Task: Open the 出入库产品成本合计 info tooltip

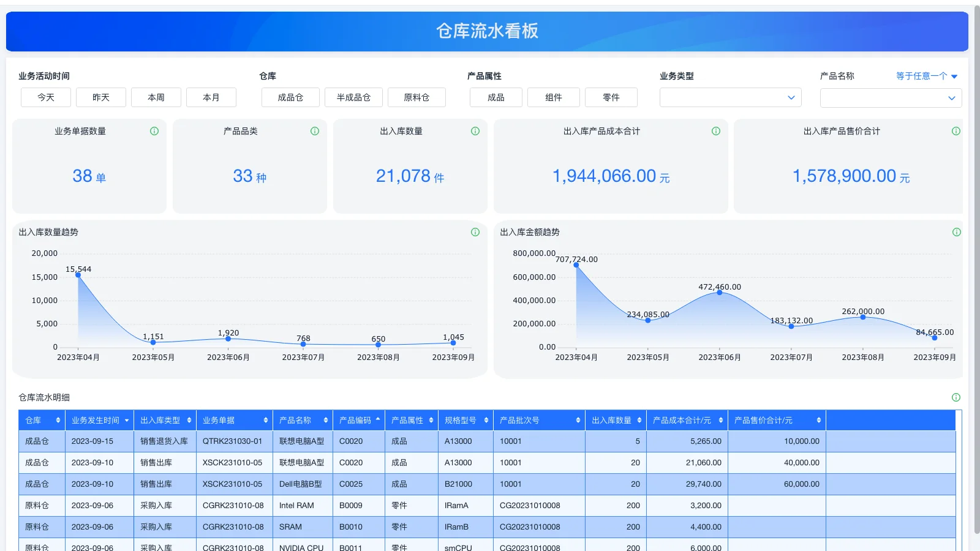Action: (715, 130)
